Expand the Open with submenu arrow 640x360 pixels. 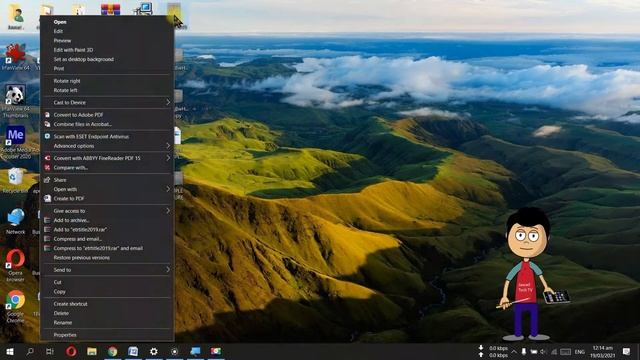[x=168, y=189]
